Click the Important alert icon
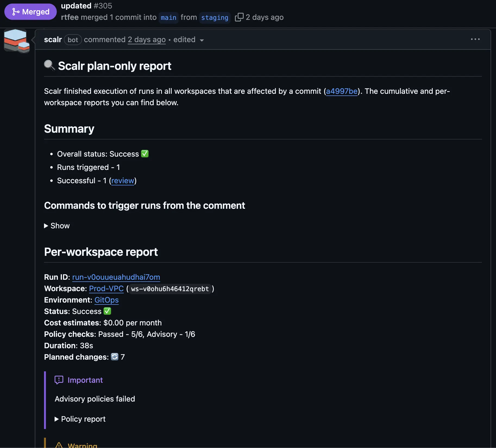The height and width of the screenshot is (448, 496). click(x=59, y=380)
